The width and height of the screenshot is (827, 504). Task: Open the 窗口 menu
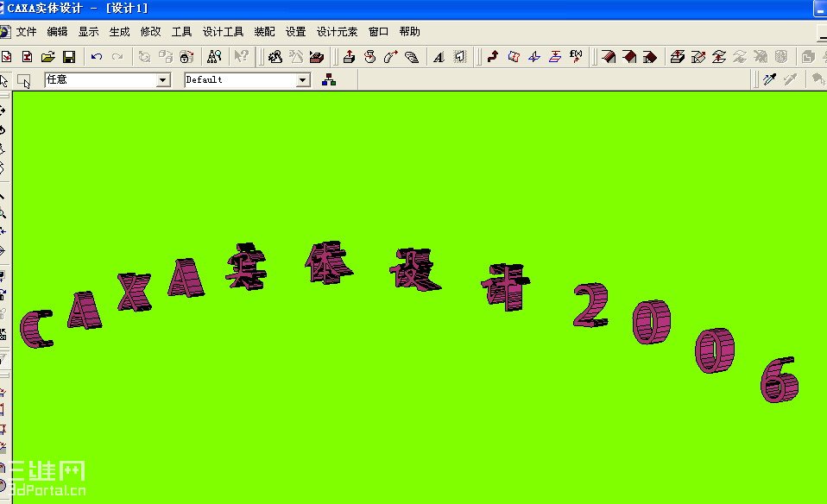point(378,32)
